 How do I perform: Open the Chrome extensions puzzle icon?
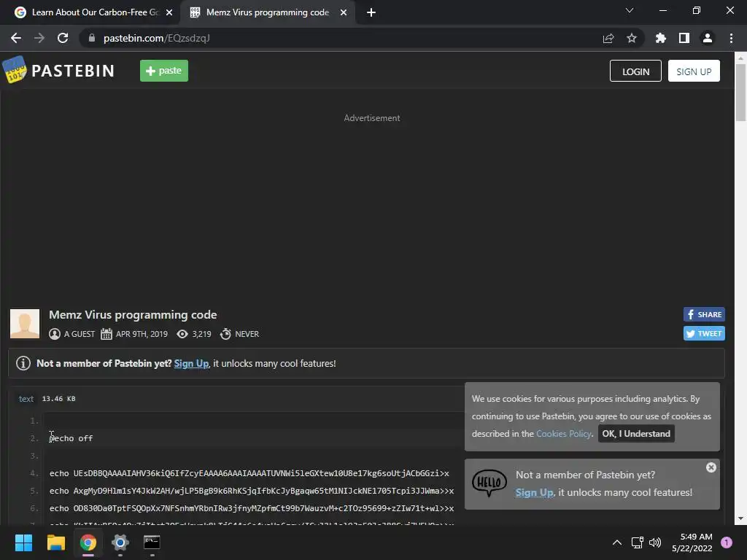point(661,38)
